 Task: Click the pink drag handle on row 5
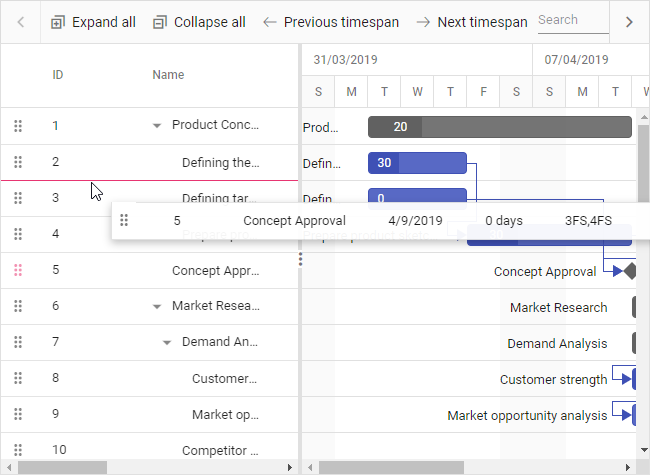coord(18,270)
